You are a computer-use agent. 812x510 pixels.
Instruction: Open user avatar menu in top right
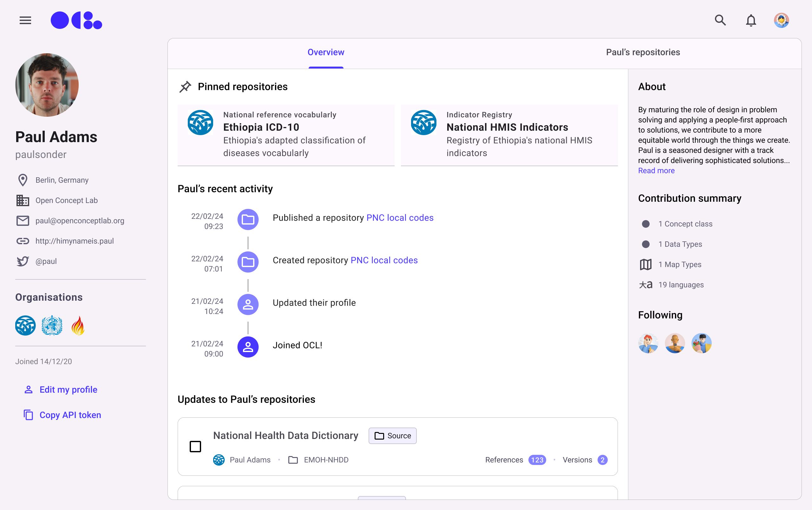[781, 21]
